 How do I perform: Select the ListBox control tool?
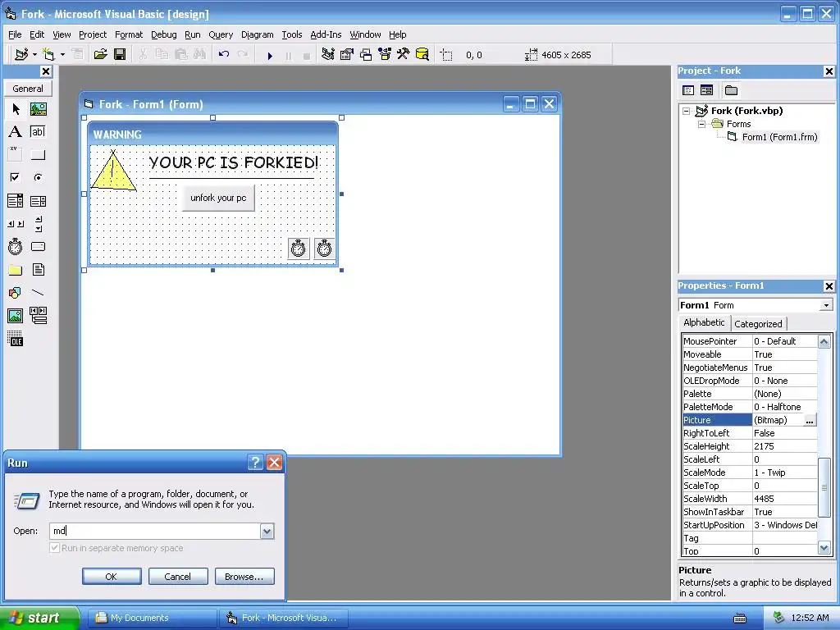38,201
